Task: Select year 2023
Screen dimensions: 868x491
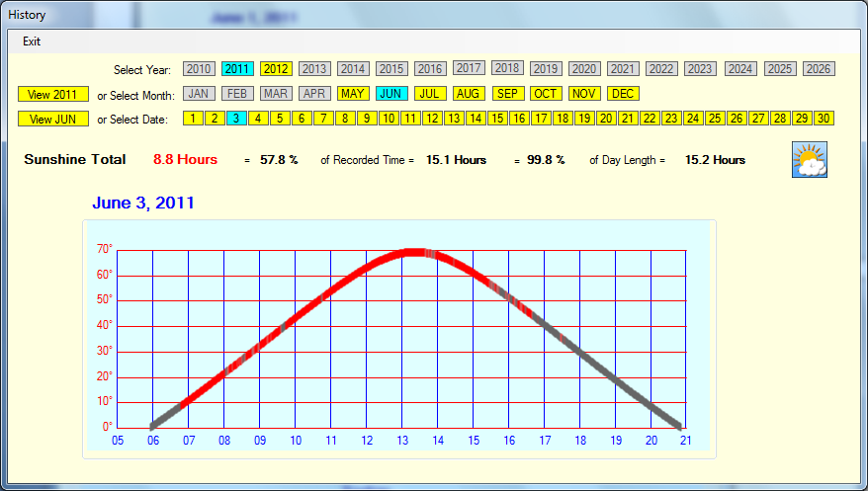Action: (700, 69)
